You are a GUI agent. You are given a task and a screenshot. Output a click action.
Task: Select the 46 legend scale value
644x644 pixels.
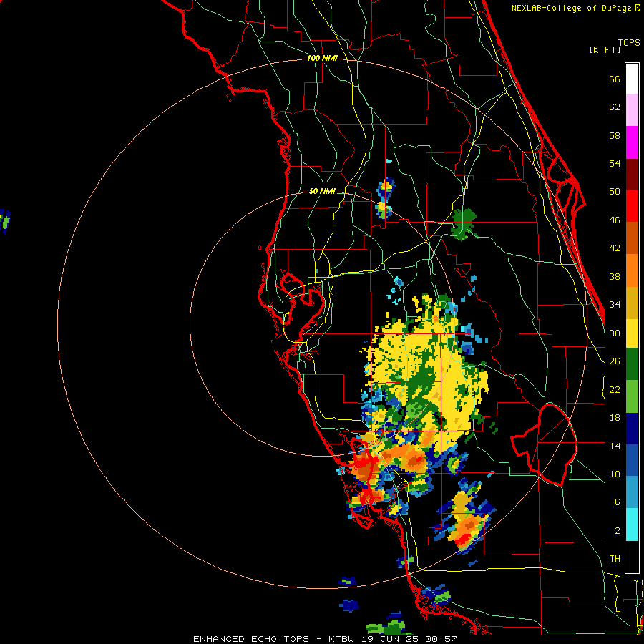coord(615,220)
